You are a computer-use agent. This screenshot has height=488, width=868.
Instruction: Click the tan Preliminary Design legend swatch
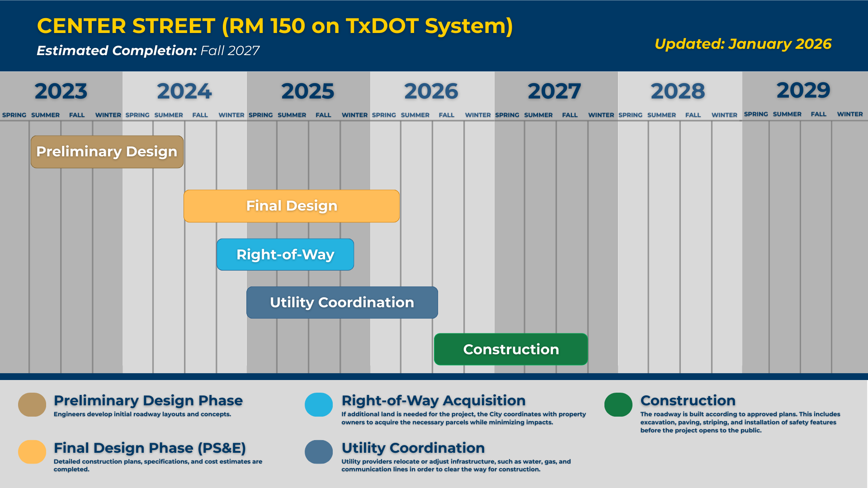pos(32,404)
